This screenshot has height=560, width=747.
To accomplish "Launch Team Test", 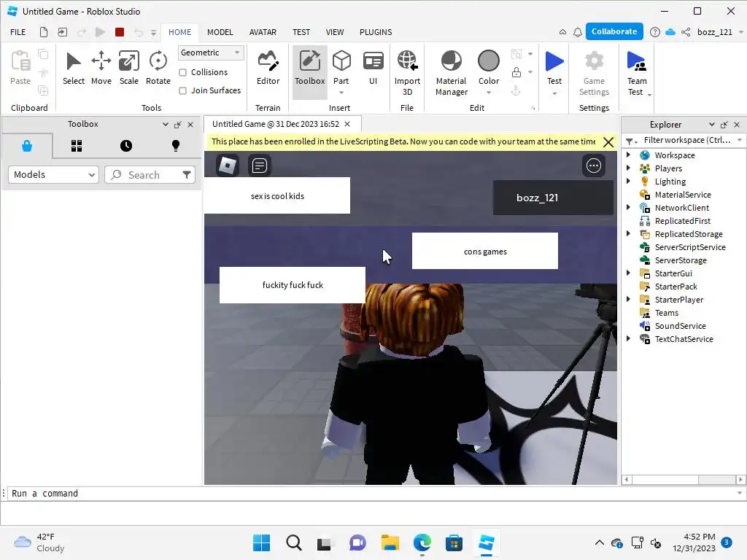I will (x=636, y=73).
